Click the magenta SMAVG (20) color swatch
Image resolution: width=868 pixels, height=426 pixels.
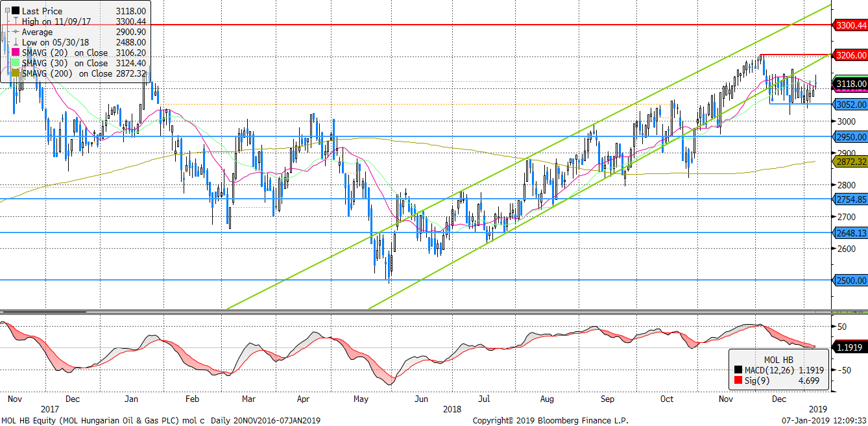16,53
